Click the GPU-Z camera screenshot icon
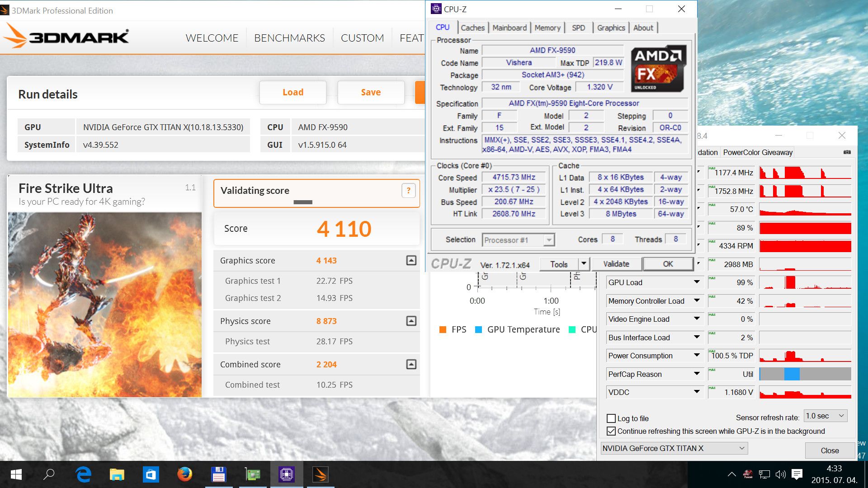 (x=847, y=152)
